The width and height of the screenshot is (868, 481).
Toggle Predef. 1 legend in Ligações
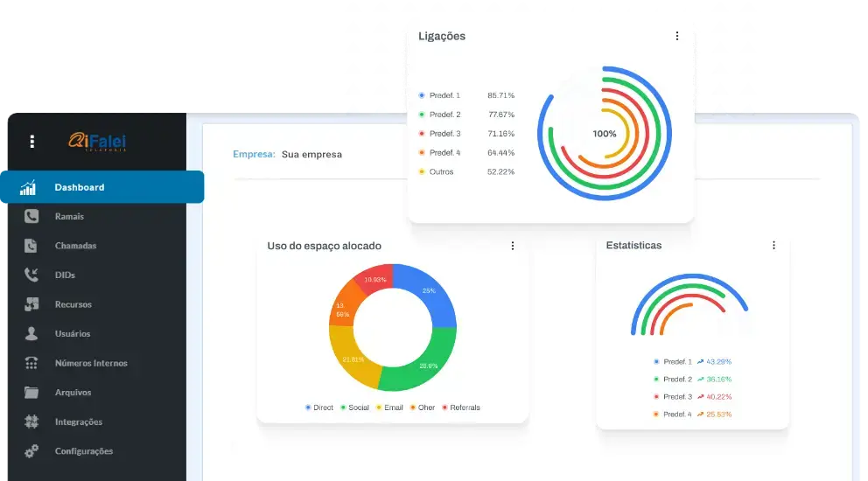(x=439, y=95)
